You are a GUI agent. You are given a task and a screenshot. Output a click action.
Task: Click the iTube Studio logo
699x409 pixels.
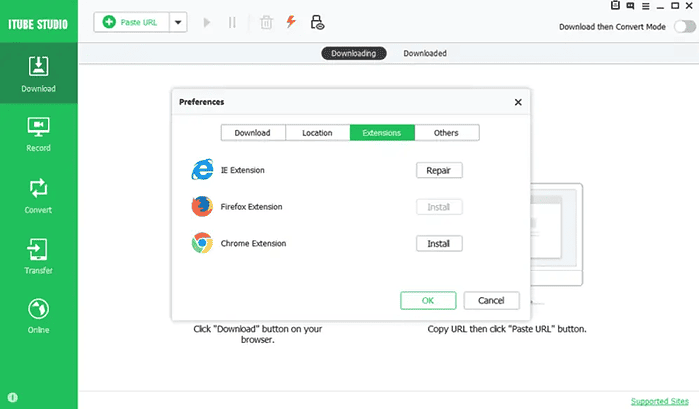[38, 24]
